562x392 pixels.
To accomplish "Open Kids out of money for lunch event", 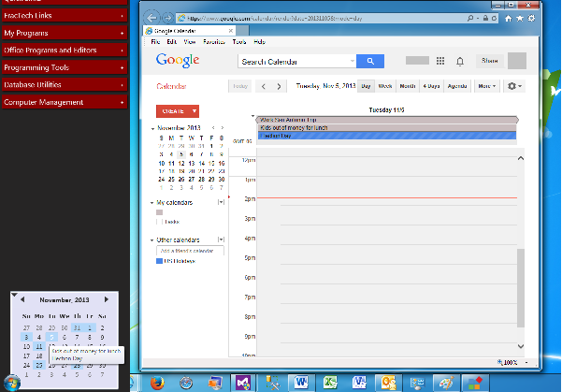I will [387, 127].
